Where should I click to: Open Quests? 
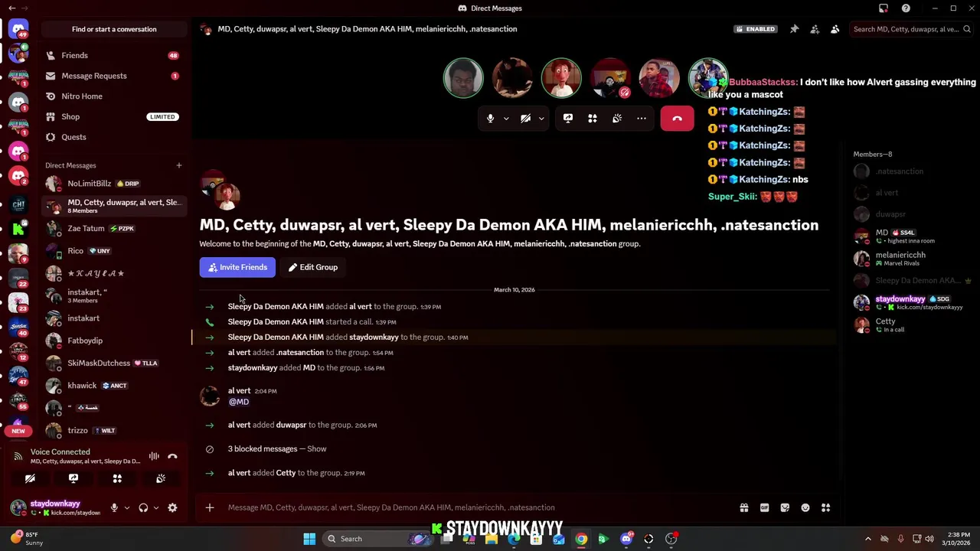pos(113,137)
